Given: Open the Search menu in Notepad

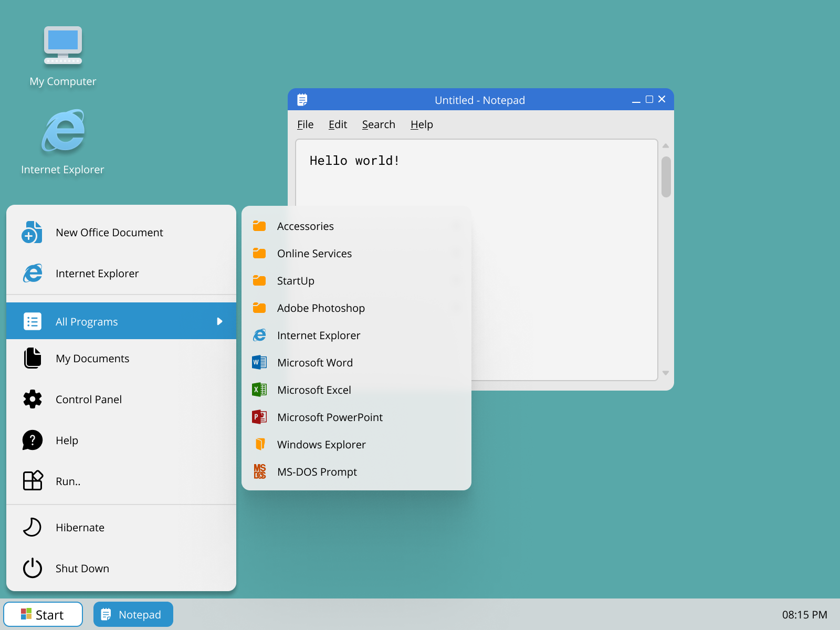Looking at the screenshot, I should [379, 124].
